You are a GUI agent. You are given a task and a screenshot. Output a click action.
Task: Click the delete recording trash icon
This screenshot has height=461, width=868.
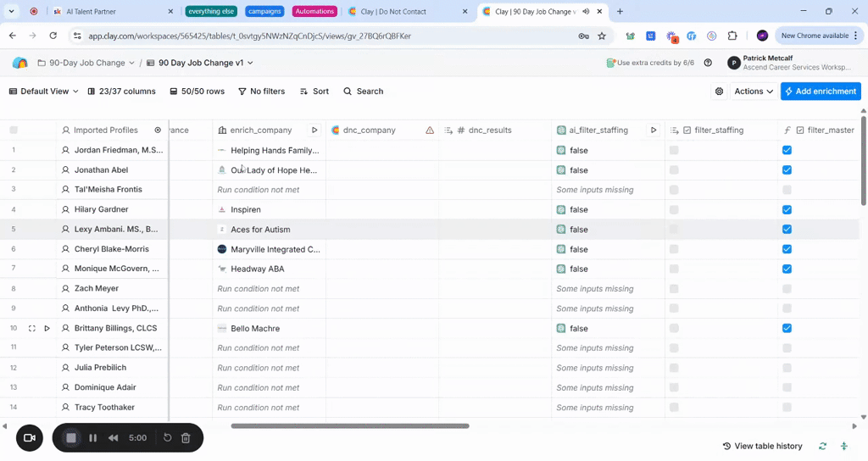click(186, 438)
